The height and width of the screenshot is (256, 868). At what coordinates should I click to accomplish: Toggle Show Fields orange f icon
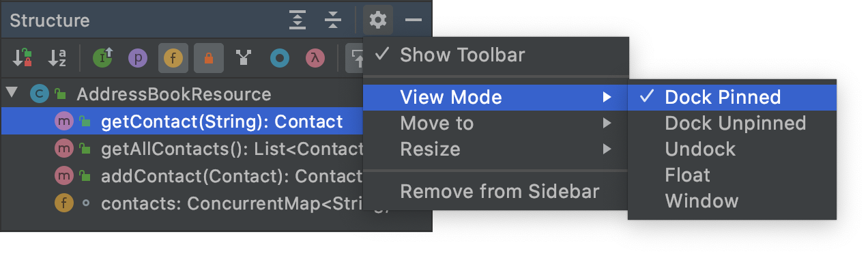click(x=173, y=58)
